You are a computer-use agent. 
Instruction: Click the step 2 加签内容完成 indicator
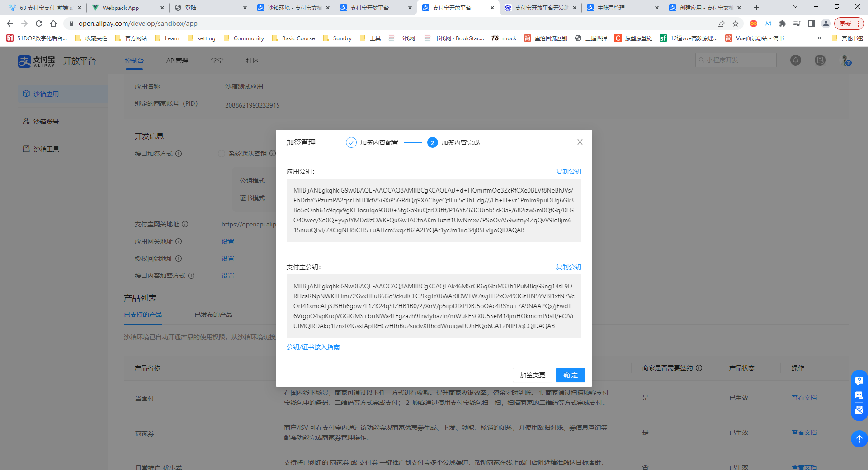[433, 142]
